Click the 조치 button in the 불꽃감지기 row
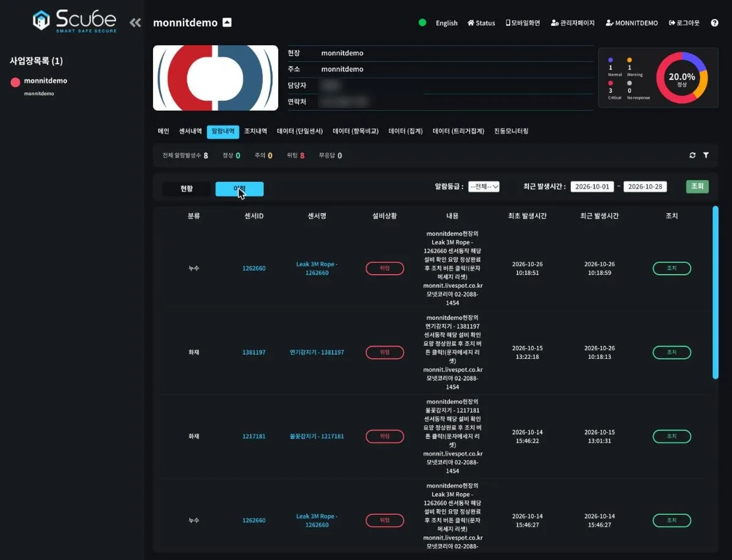The width and height of the screenshot is (732, 560). click(672, 437)
